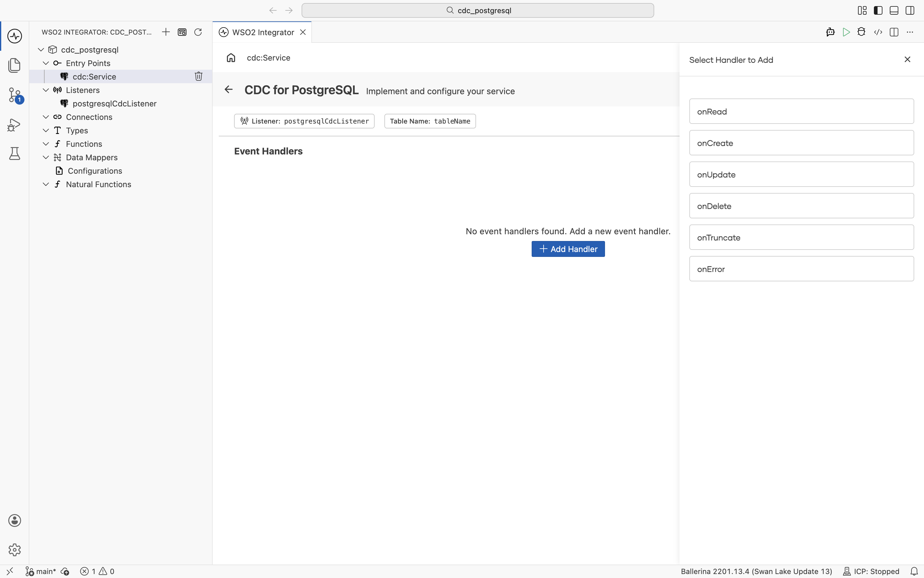
Task: Click the Customize Layout icon
Action: [x=862, y=10]
